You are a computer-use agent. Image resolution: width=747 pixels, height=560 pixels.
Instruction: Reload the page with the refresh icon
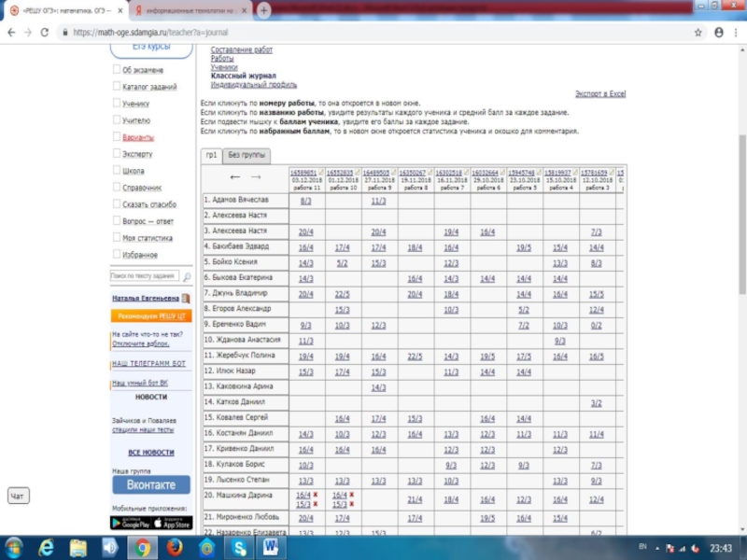pyautogui.click(x=44, y=33)
